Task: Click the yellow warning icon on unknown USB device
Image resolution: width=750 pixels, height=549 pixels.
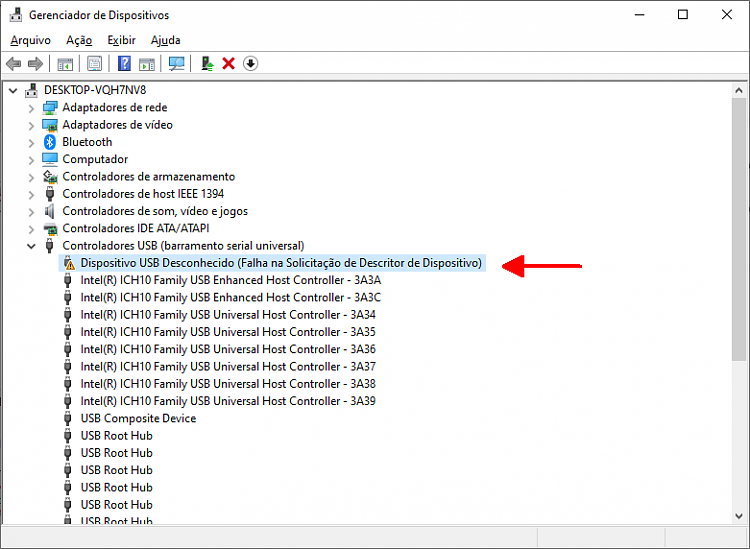Action: (x=69, y=263)
